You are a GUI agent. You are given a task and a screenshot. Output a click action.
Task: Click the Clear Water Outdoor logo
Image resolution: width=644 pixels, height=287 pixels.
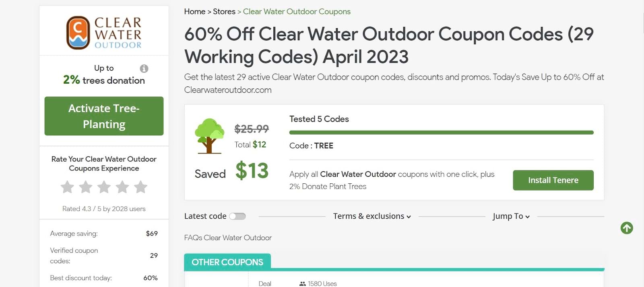pyautogui.click(x=104, y=33)
